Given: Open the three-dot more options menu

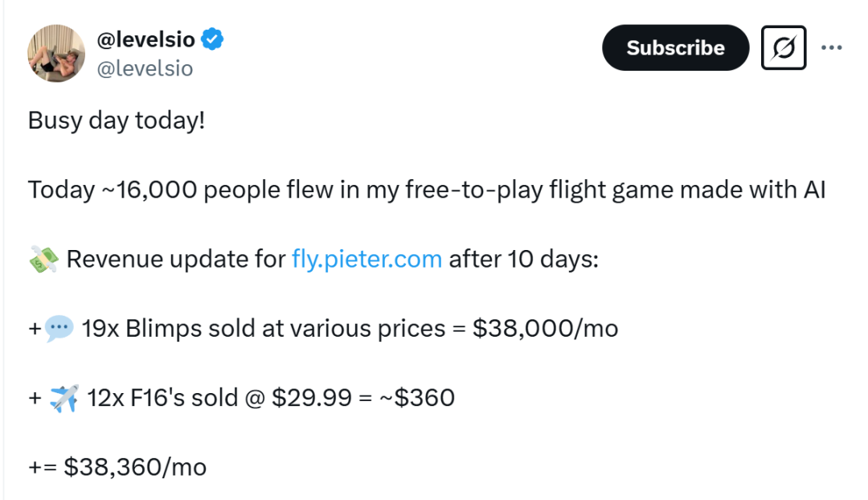Looking at the screenshot, I should (831, 47).
